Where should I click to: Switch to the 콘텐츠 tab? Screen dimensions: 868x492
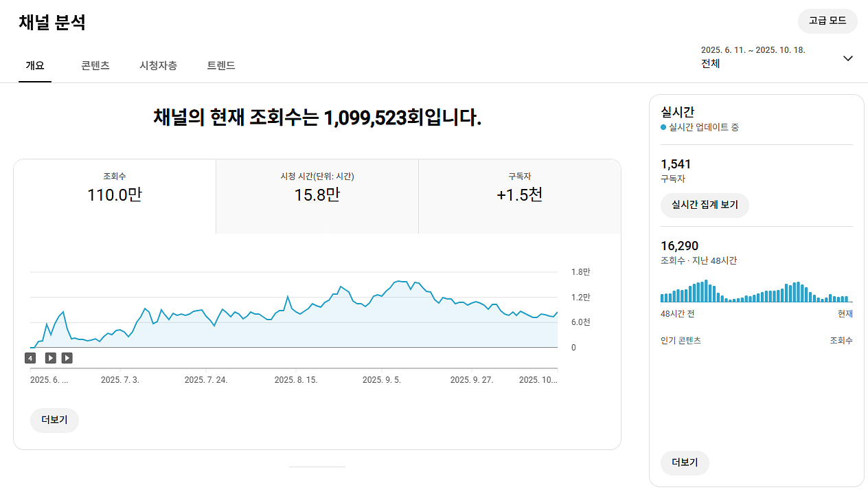95,66
